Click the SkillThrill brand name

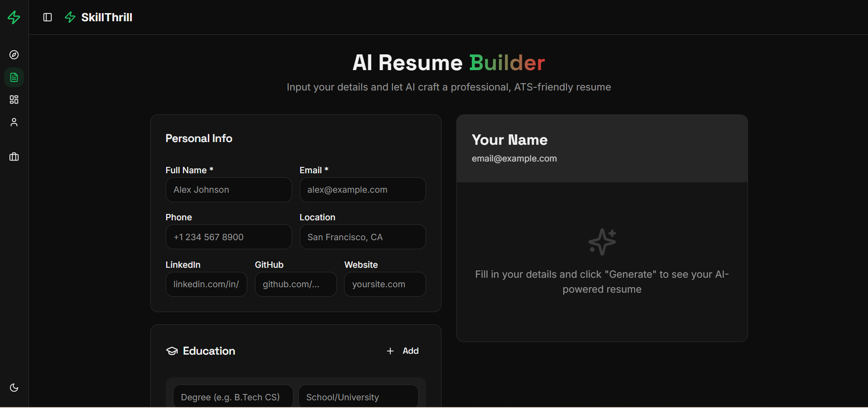pyautogui.click(x=107, y=17)
